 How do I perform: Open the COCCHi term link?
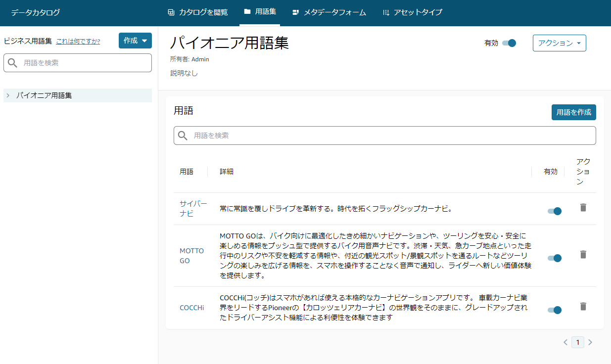[192, 308]
